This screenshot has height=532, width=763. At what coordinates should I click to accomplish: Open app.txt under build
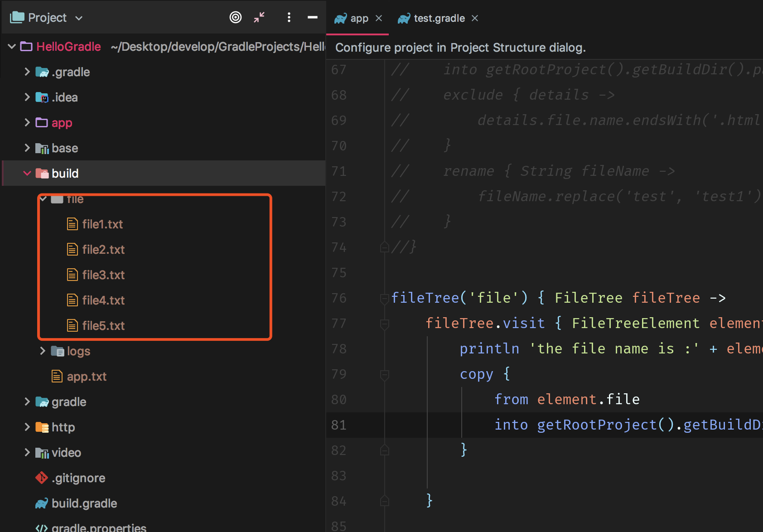point(87,376)
